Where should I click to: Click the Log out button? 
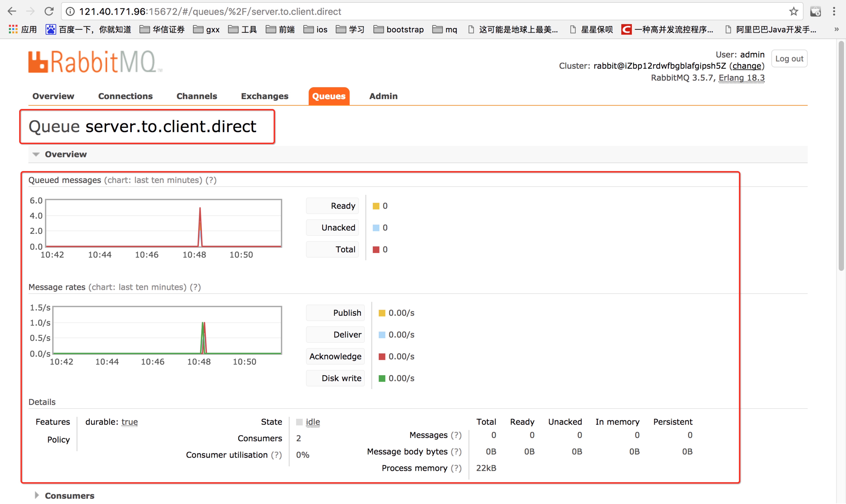789,58
